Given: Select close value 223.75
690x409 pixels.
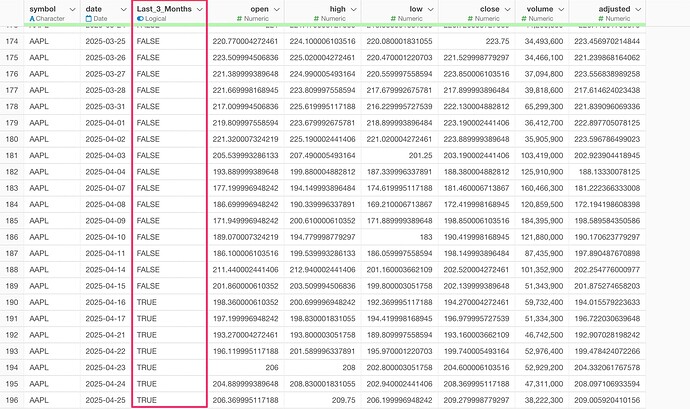Looking at the screenshot, I should pos(498,41).
